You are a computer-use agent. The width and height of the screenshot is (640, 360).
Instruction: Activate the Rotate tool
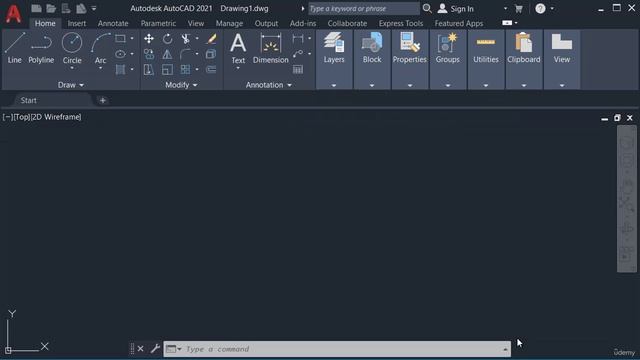[x=167, y=39]
